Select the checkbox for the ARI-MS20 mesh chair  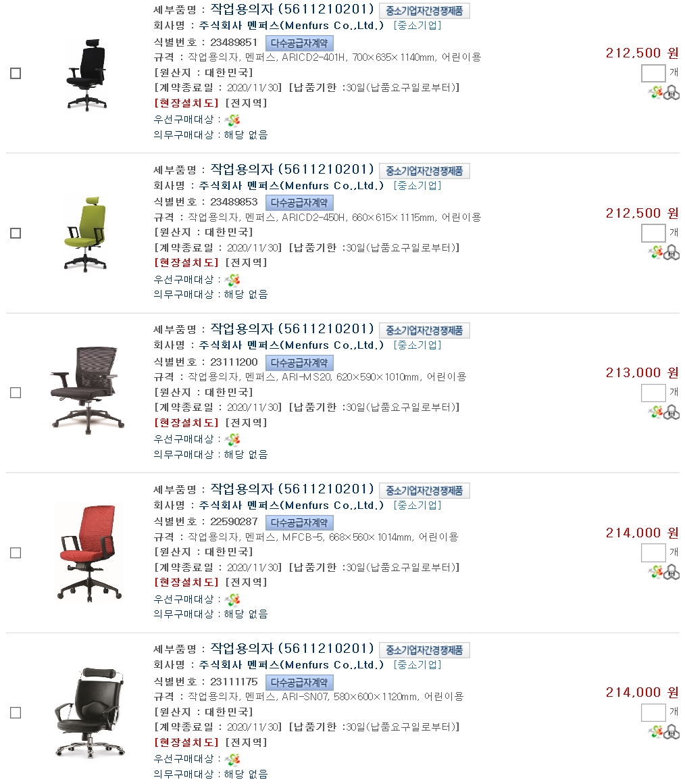click(x=16, y=393)
